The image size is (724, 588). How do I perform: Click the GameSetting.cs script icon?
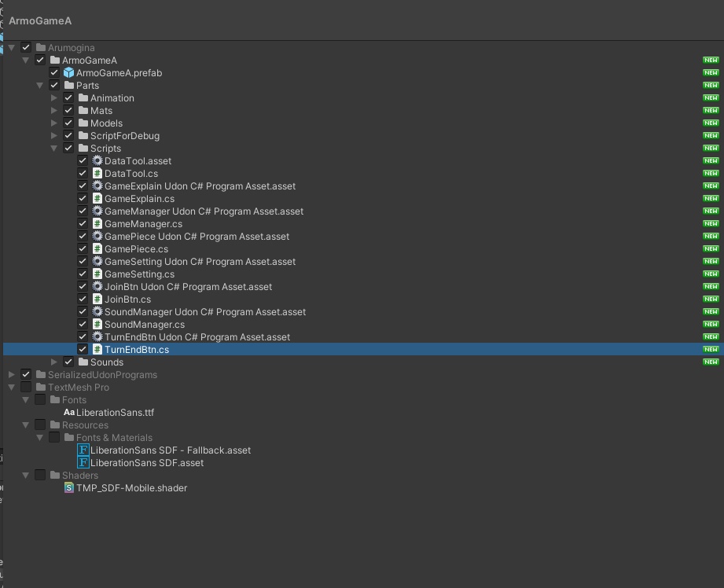pyautogui.click(x=97, y=274)
